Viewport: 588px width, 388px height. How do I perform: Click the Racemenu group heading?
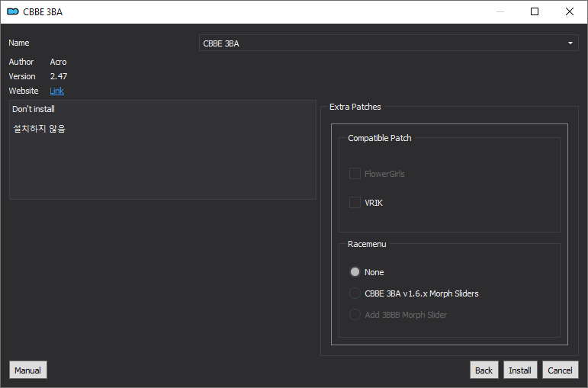[x=367, y=244]
